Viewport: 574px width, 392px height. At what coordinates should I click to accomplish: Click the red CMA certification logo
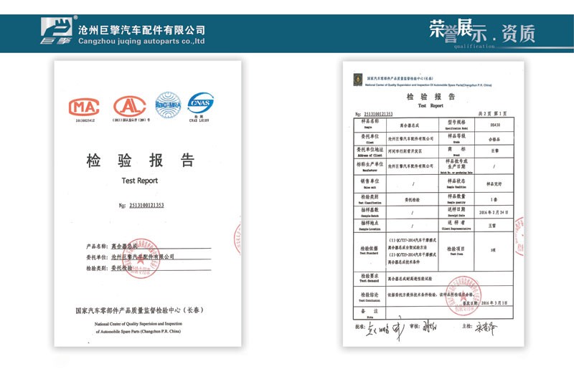pos(83,107)
